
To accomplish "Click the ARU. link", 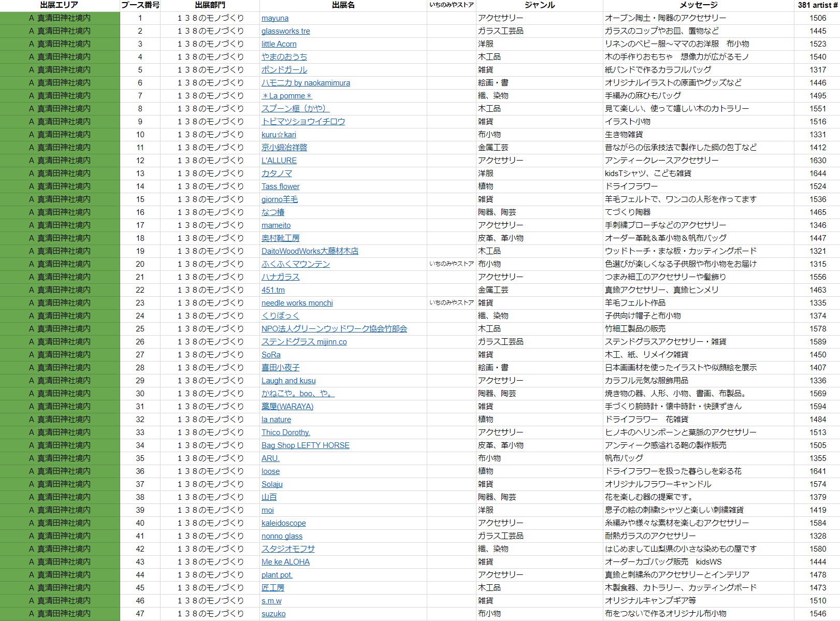I will [x=270, y=458].
